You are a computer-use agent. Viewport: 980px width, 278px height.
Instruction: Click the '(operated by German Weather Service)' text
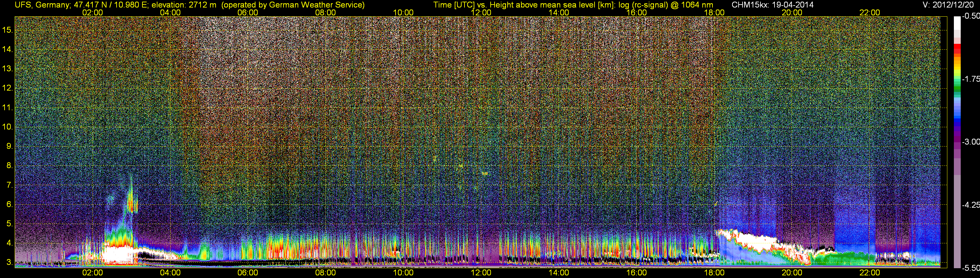[x=293, y=5]
